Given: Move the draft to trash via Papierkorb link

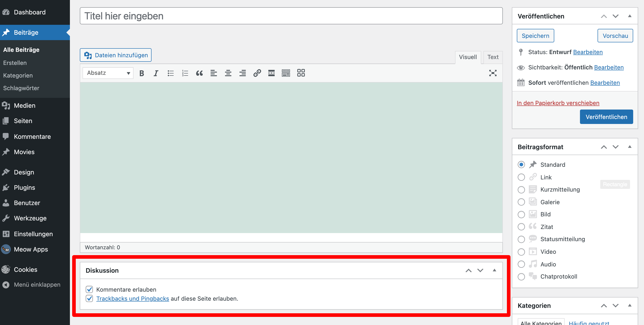Looking at the screenshot, I should [558, 103].
